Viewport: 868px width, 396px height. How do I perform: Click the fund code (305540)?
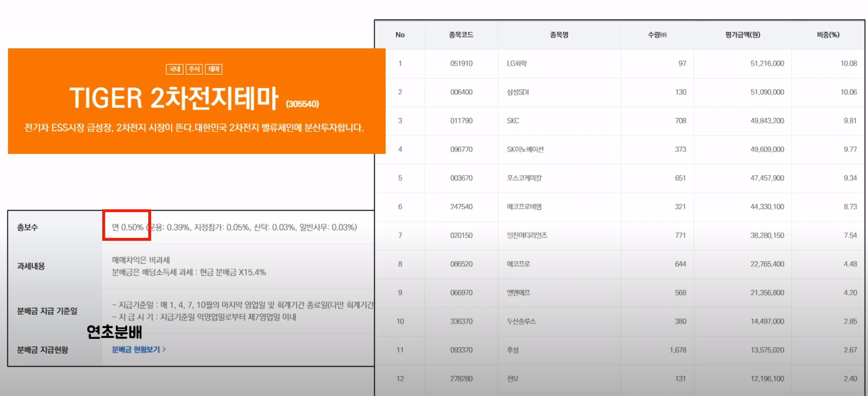tap(302, 104)
